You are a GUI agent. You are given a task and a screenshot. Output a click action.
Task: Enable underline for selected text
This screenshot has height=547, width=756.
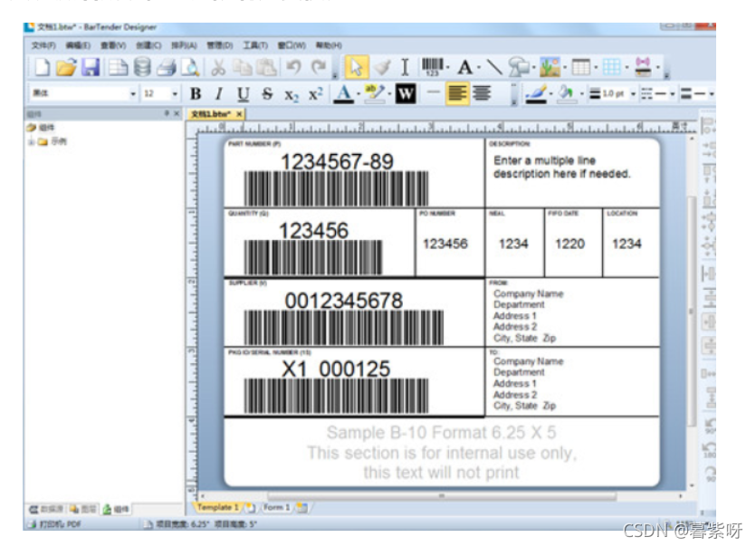tap(241, 92)
